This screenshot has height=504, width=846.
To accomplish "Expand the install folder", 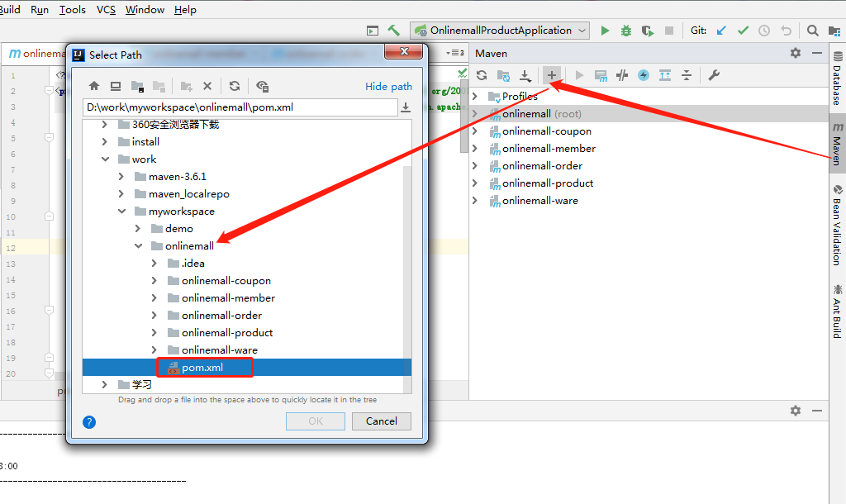I will [x=105, y=142].
